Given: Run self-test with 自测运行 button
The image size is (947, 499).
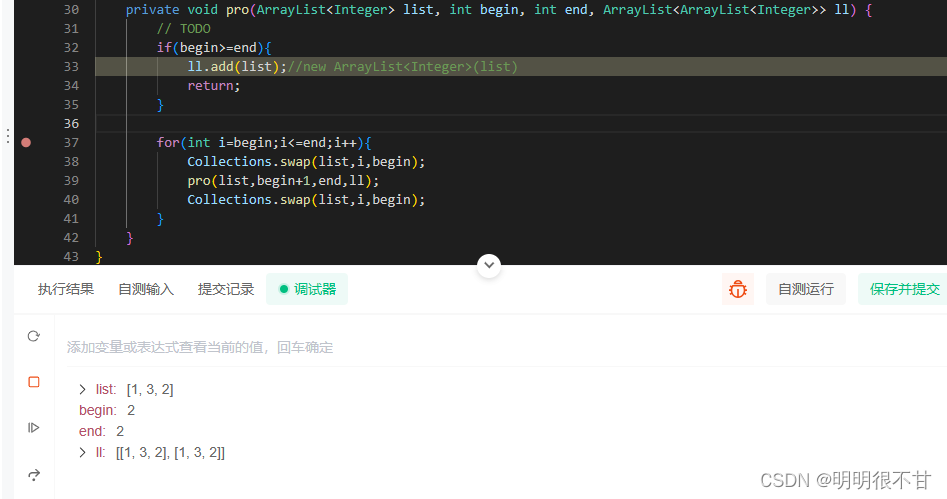Looking at the screenshot, I should pos(806,289).
